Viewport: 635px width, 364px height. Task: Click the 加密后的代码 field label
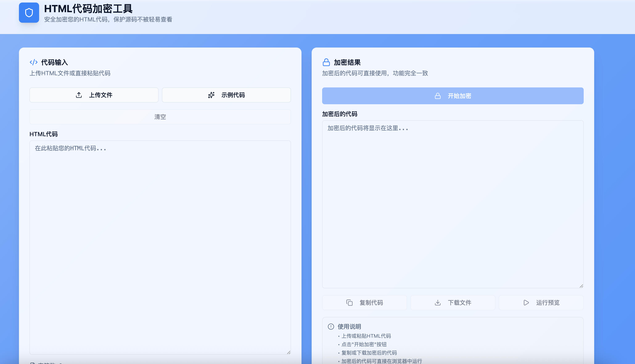click(340, 114)
